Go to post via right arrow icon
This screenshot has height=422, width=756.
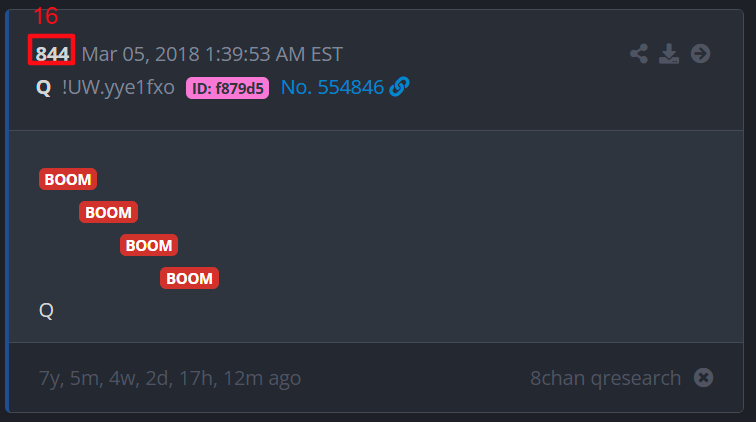(701, 54)
